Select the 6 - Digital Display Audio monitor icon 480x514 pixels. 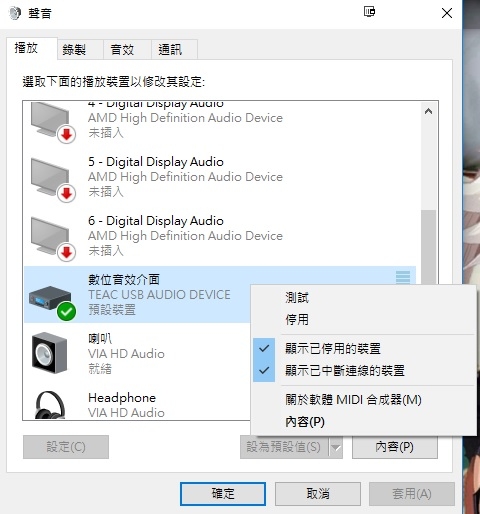[53, 239]
